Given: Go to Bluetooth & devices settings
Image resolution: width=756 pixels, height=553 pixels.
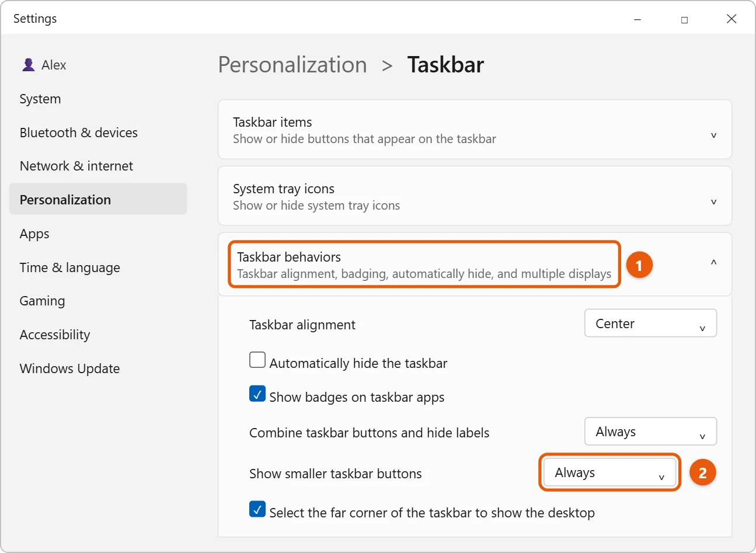Looking at the screenshot, I should click(79, 133).
